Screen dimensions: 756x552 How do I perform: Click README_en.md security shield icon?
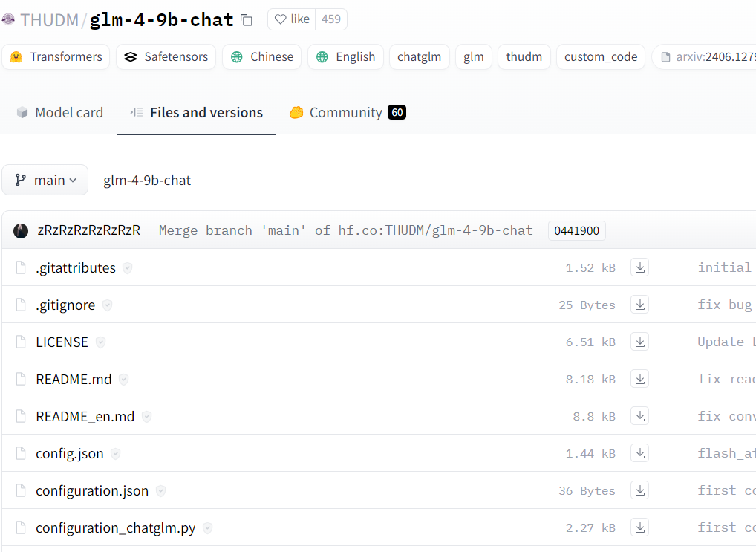(x=146, y=416)
